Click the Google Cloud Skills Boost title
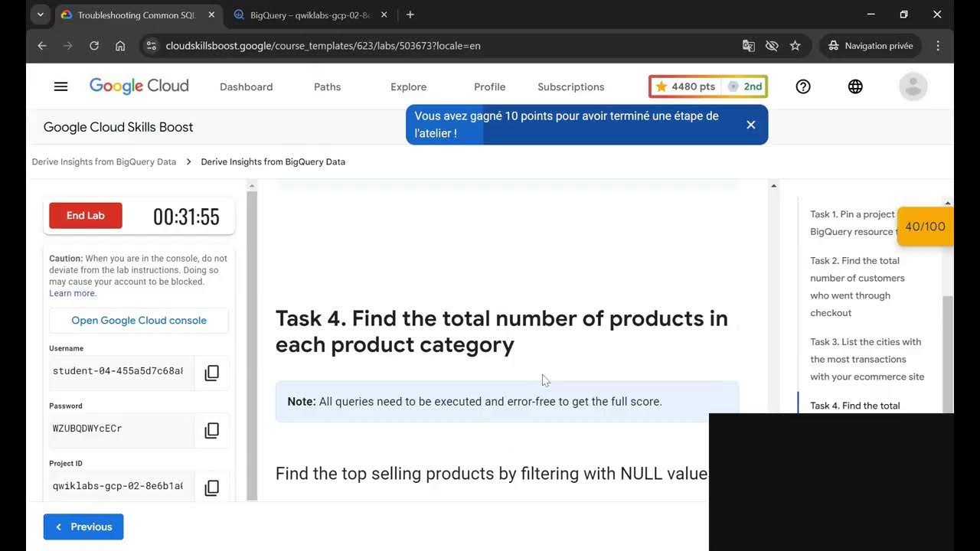The width and height of the screenshot is (980, 551). point(118,127)
